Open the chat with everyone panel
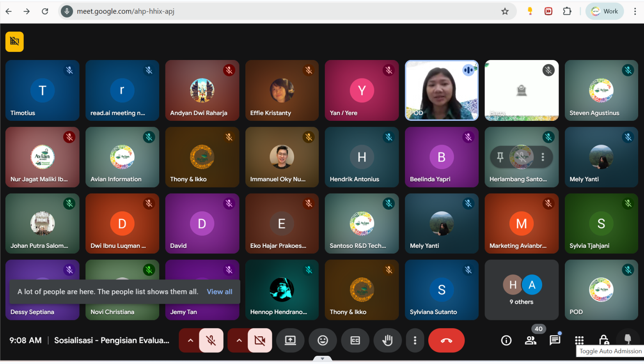Image resolution: width=644 pixels, height=364 pixels. (555, 340)
